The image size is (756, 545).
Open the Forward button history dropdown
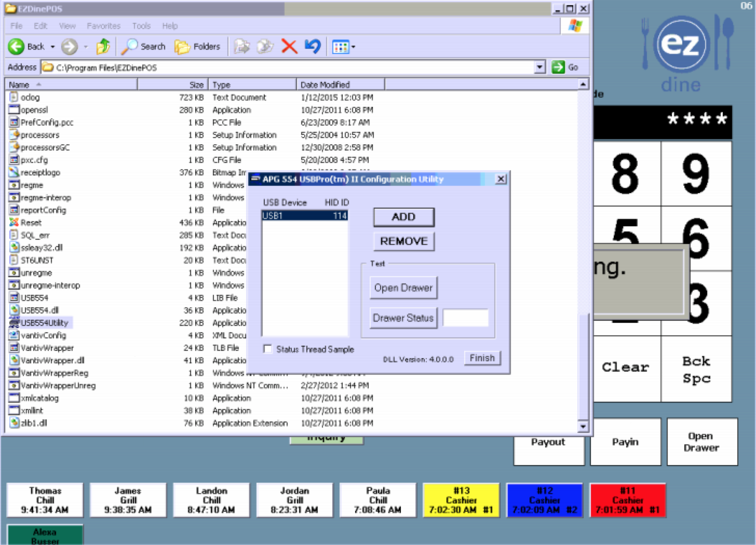85,47
